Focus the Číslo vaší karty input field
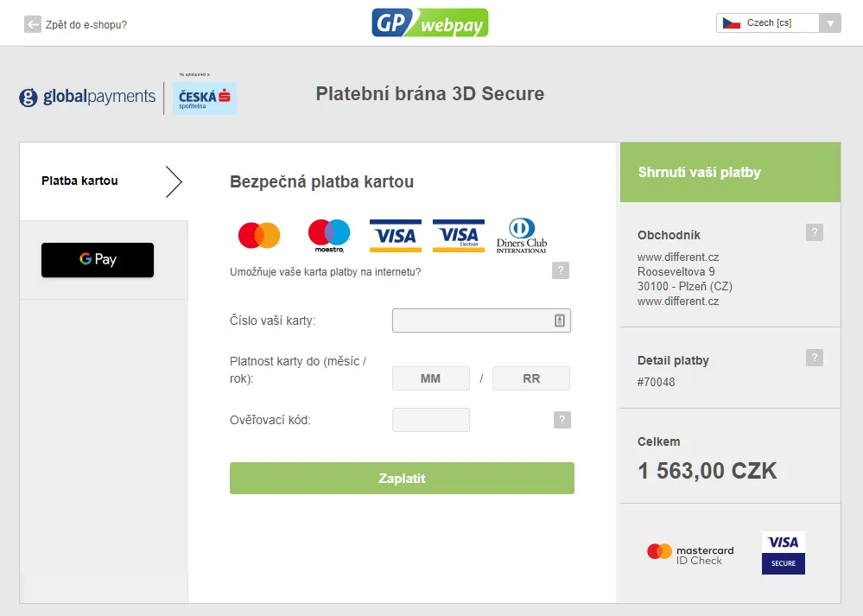This screenshot has height=616, width=863. [472, 321]
